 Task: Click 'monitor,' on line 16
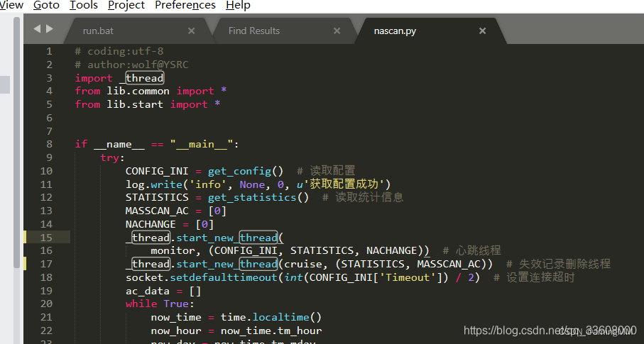pyautogui.click(x=176, y=250)
